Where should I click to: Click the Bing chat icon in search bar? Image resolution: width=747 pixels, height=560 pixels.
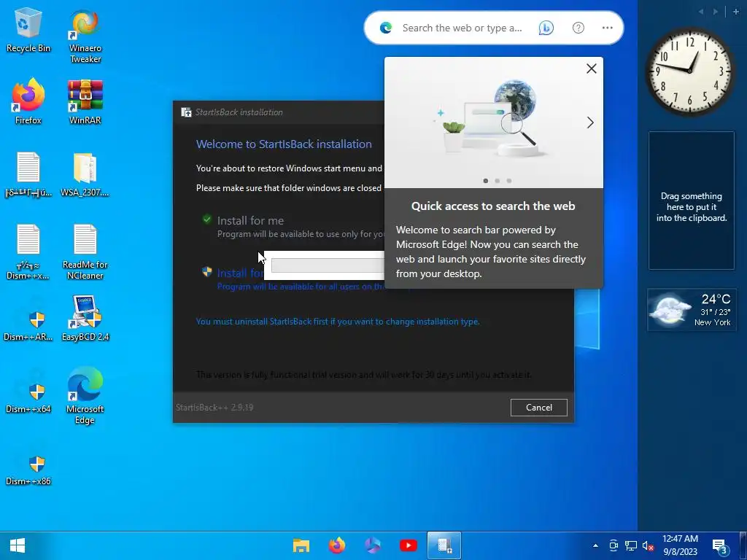pyautogui.click(x=546, y=28)
